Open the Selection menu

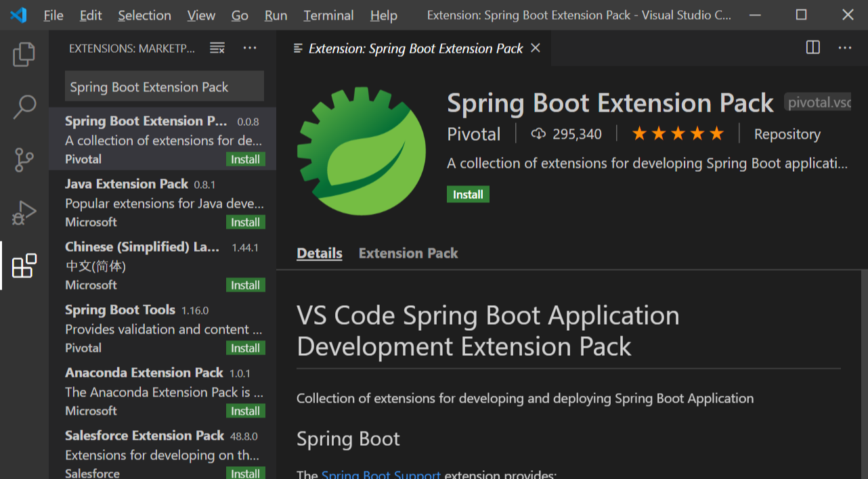click(144, 15)
